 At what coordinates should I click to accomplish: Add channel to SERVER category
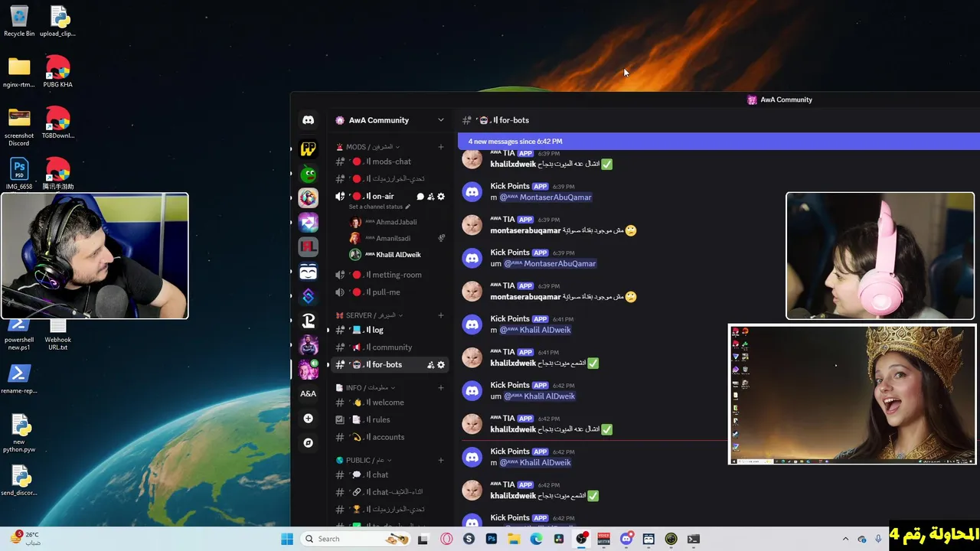(x=441, y=315)
